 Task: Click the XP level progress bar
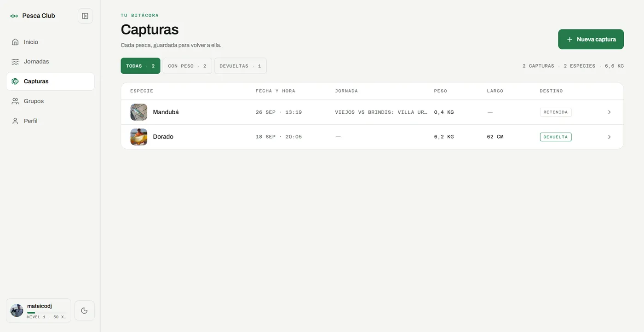point(46,313)
